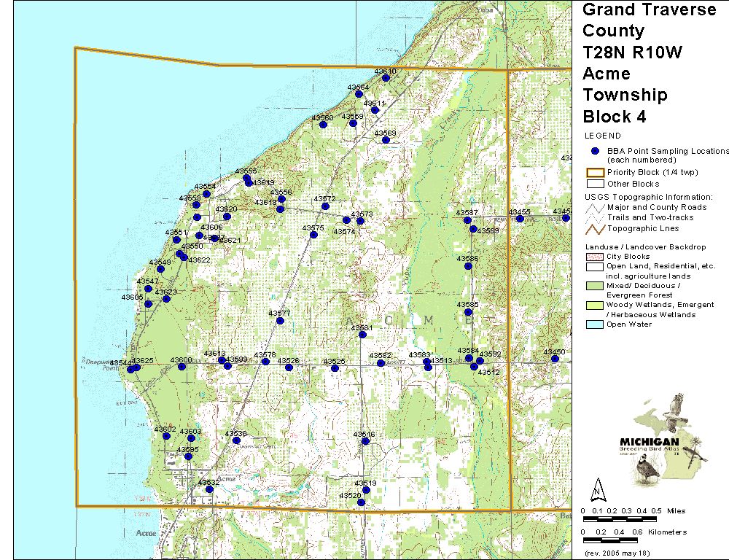Click sampling point 43575 marker
Image resolution: width=729 pixels, height=560 pixels.
click(313, 235)
